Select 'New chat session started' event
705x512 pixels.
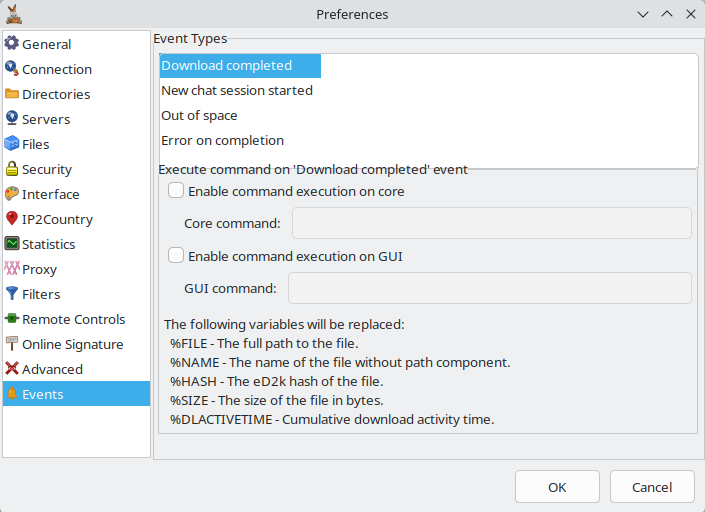tap(237, 90)
